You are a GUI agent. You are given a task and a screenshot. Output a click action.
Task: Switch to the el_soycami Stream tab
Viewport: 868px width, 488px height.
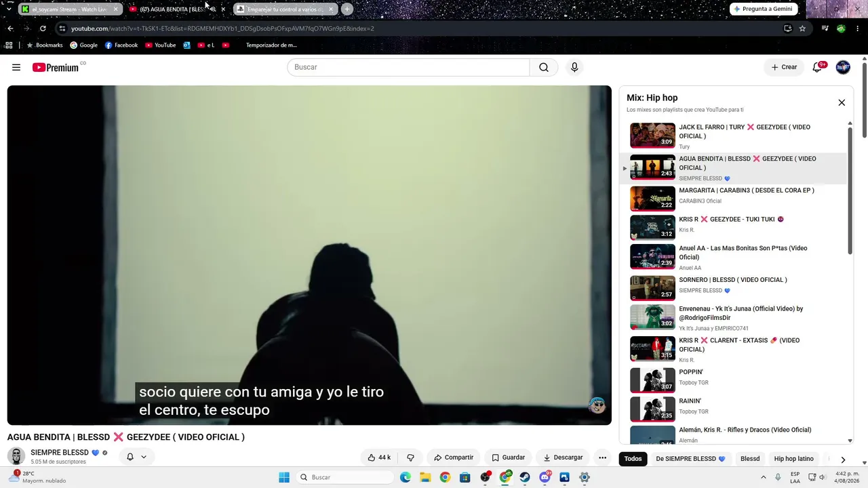tap(70, 9)
